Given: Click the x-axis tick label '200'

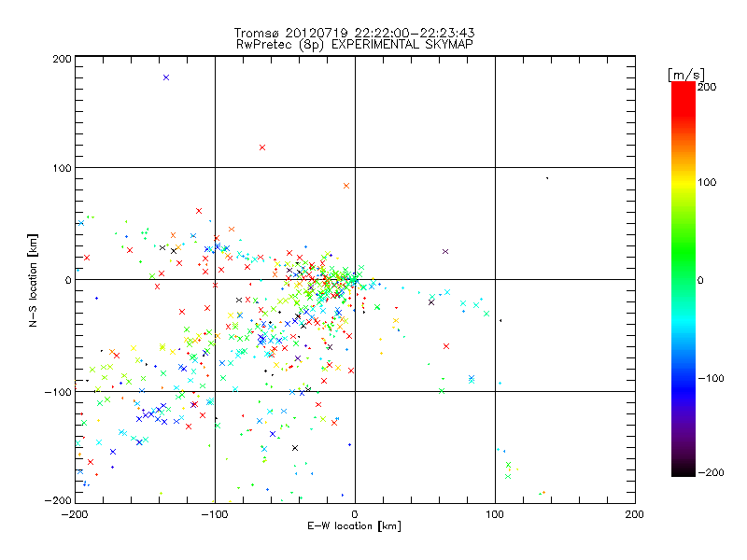Looking at the screenshot, I should coord(635,514).
